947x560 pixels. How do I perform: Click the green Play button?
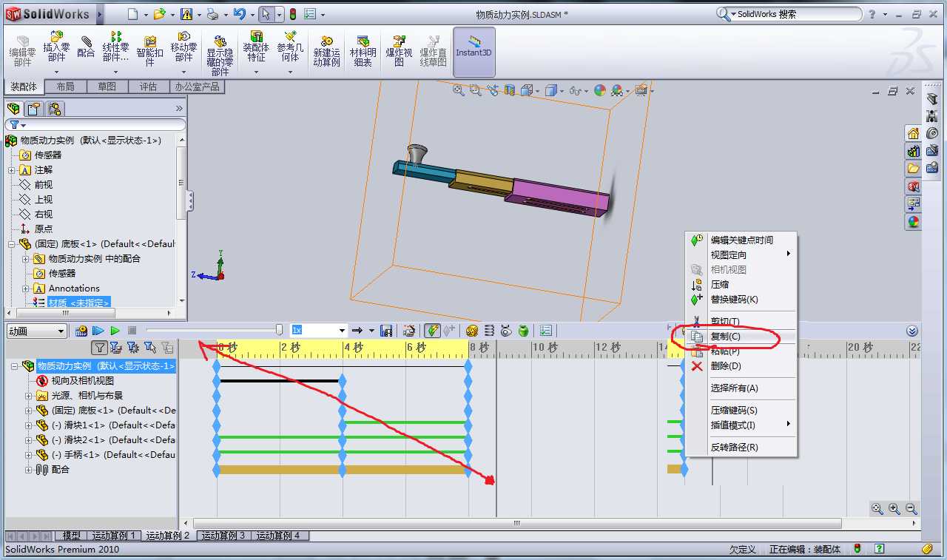pyautogui.click(x=115, y=331)
